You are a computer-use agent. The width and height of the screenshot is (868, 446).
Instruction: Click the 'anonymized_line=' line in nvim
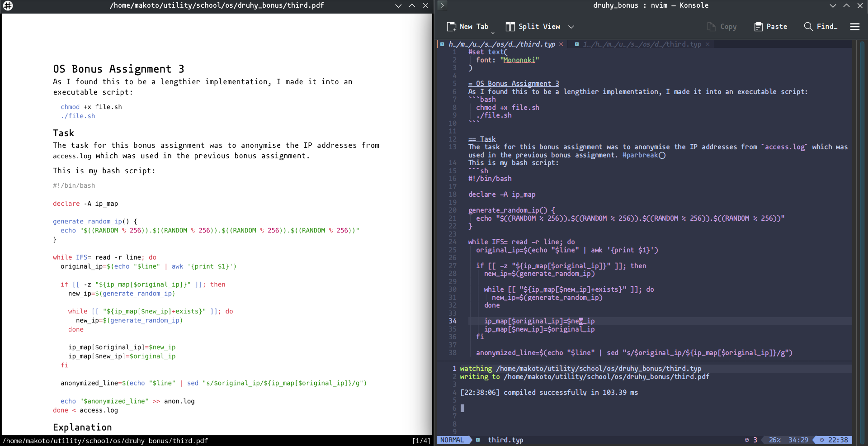[634, 353]
